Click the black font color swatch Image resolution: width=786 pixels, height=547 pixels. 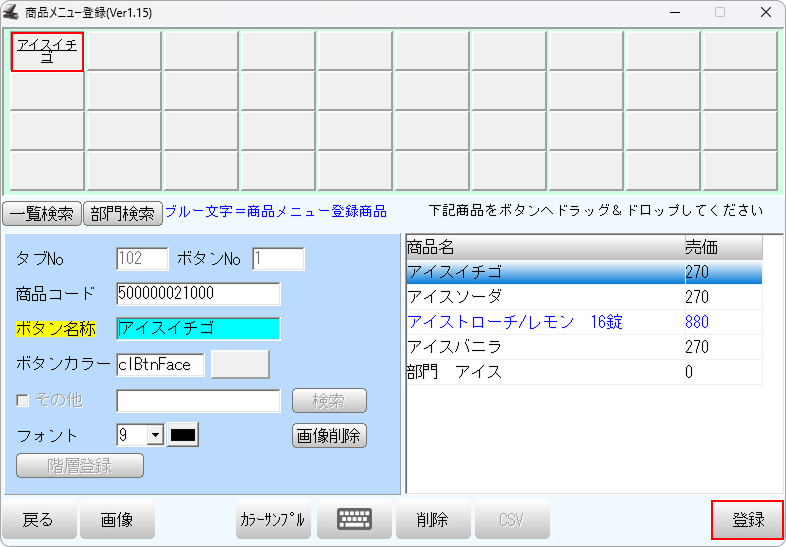tap(183, 435)
